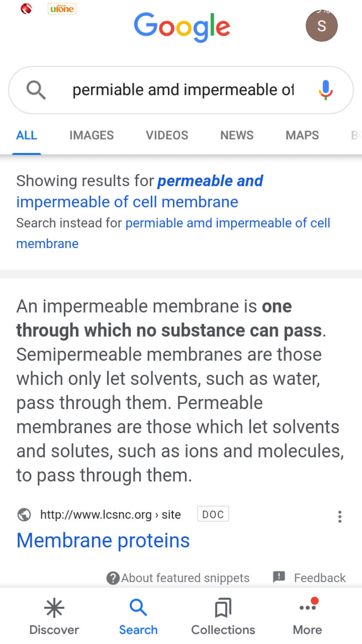Select the News tab
This screenshot has height=644, width=362.
click(237, 135)
